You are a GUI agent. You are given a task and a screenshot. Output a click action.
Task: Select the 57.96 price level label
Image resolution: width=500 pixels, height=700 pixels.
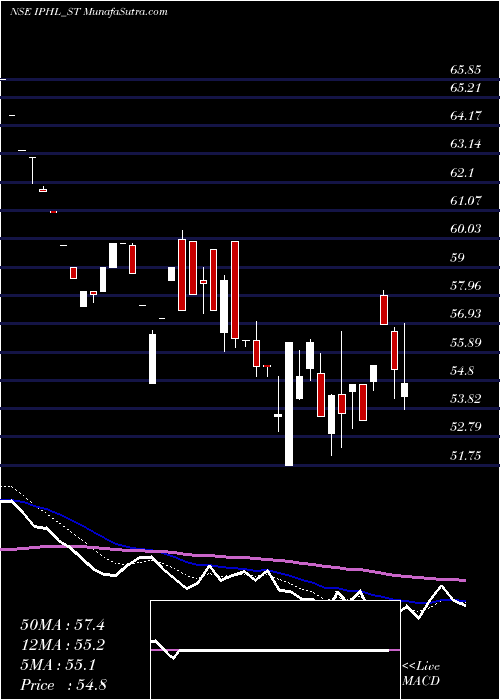point(466,286)
